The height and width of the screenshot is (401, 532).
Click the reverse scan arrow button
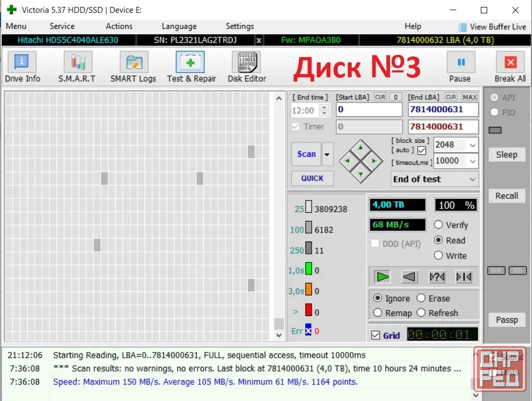click(x=409, y=277)
